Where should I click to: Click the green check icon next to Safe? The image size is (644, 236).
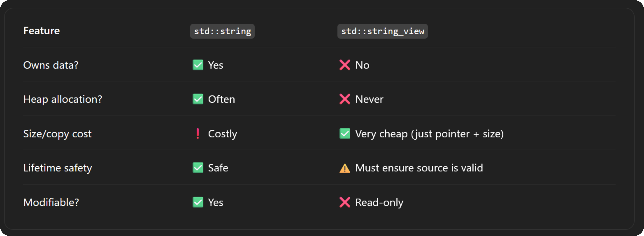(x=198, y=168)
